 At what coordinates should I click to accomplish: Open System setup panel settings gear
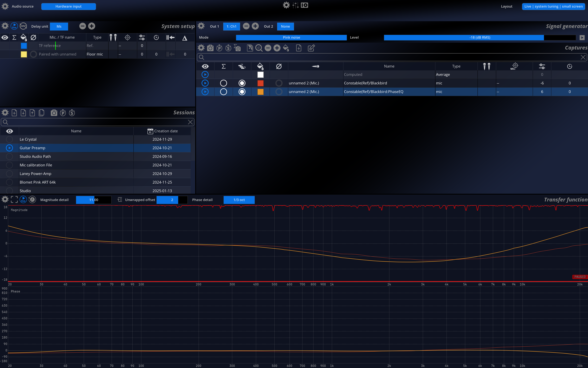click(x=5, y=26)
